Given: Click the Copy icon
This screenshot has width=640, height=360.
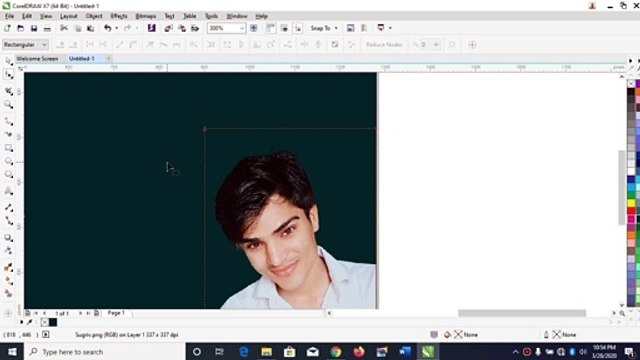Looking at the screenshot, I should [78, 28].
